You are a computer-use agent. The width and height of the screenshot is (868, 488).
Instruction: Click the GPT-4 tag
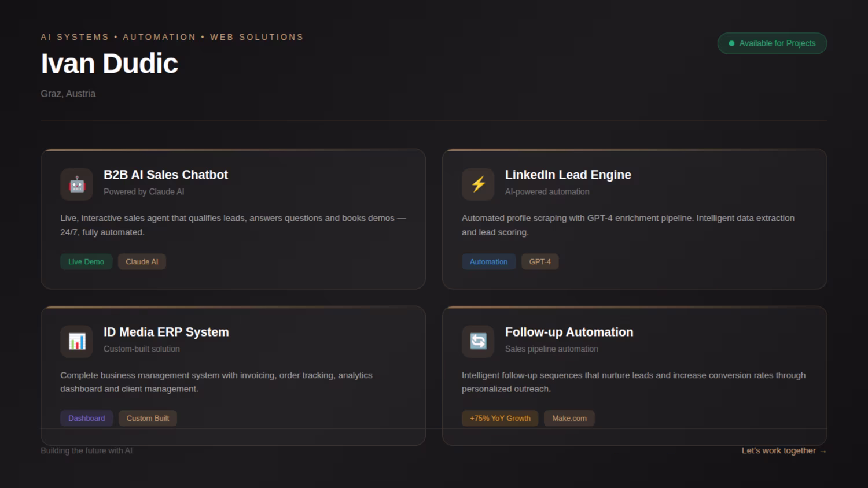[540, 262]
